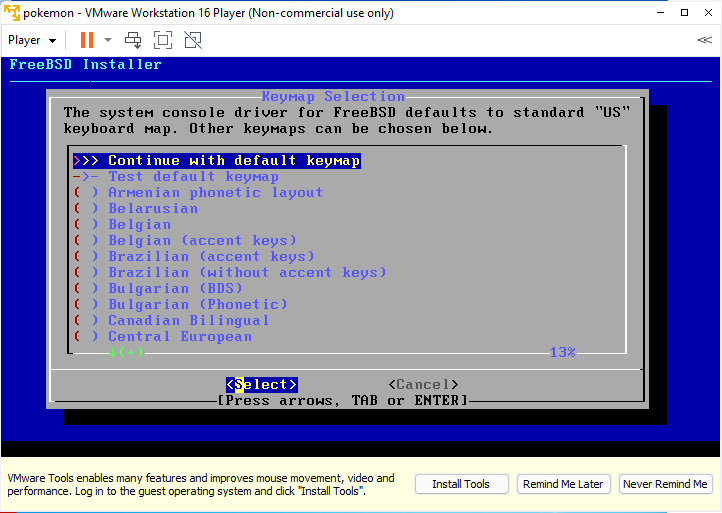This screenshot has width=722, height=513.
Task: Click the VMware app icon in the title bar
Action: [12, 12]
